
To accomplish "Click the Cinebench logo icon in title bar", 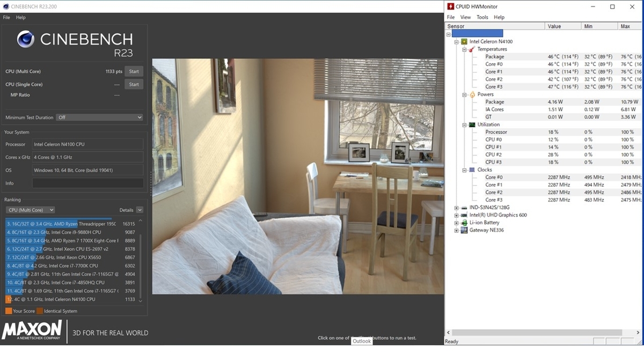I will pos(6,6).
